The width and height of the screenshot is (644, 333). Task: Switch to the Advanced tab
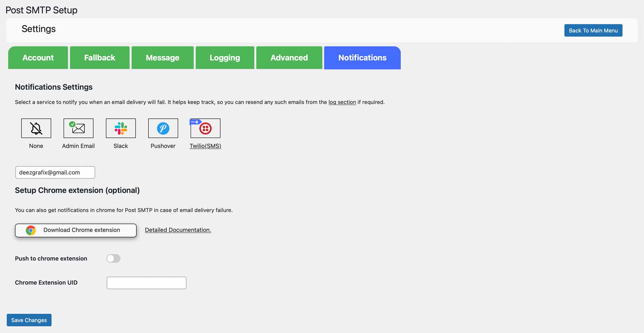[289, 58]
